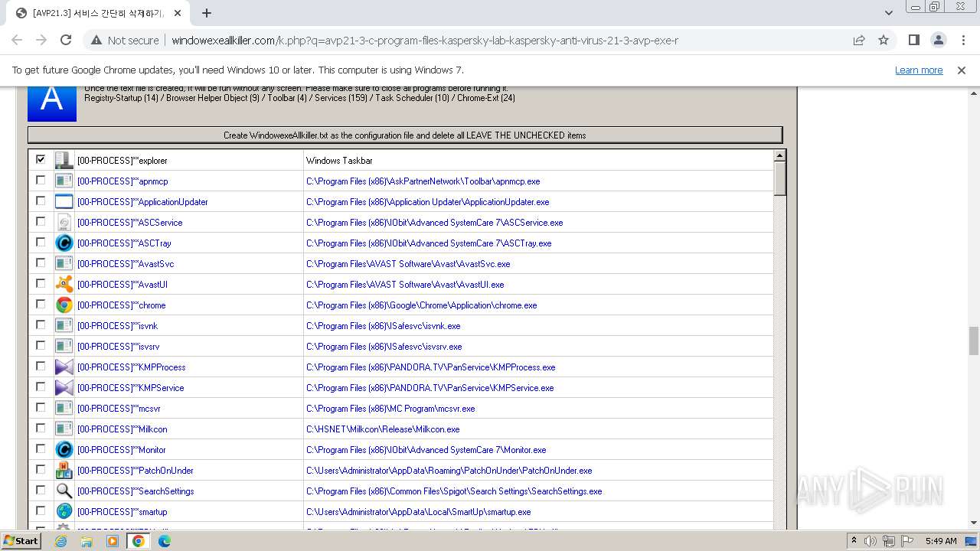Uncheck the explorer process checkbox

pyautogui.click(x=41, y=159)
